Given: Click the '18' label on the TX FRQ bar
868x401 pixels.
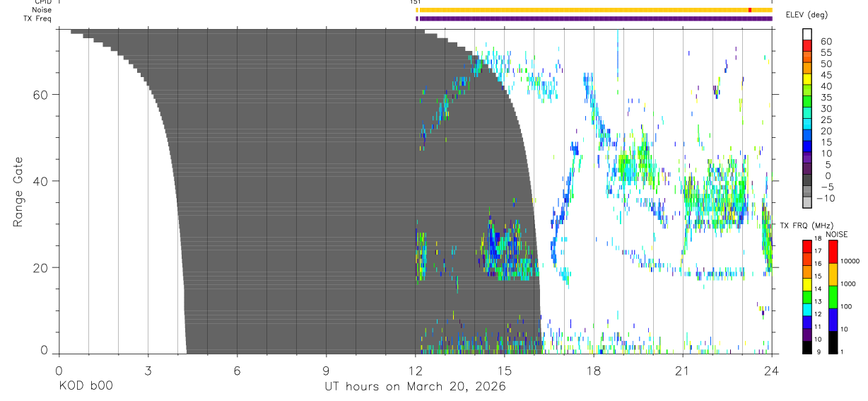Looking at the screenshot, I should [x=818, y=238].
